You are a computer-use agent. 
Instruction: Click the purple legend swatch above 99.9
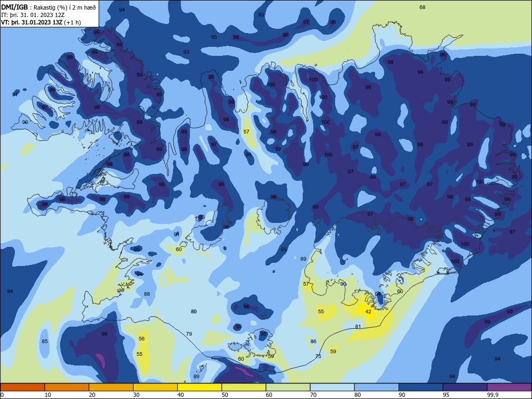point(509,387)
